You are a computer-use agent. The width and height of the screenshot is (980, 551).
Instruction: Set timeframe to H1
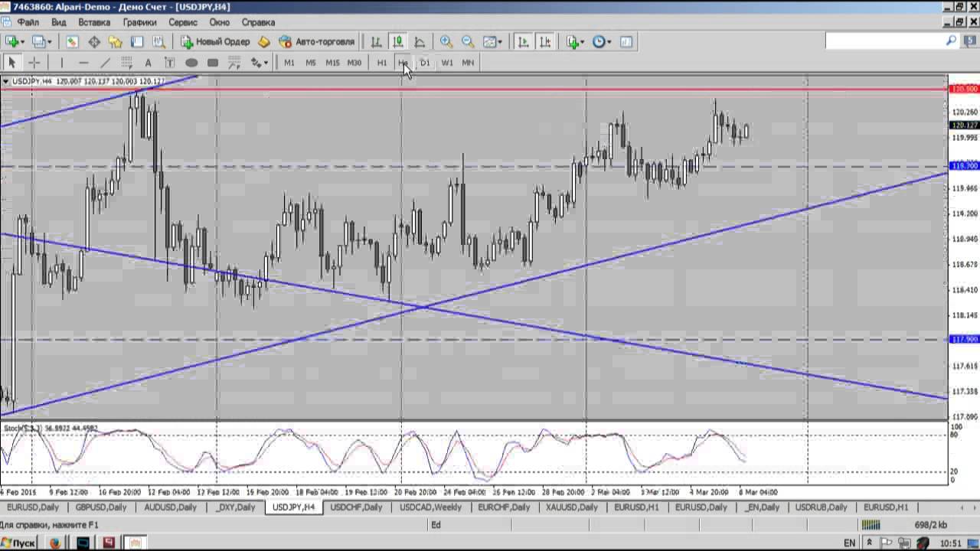382,63
